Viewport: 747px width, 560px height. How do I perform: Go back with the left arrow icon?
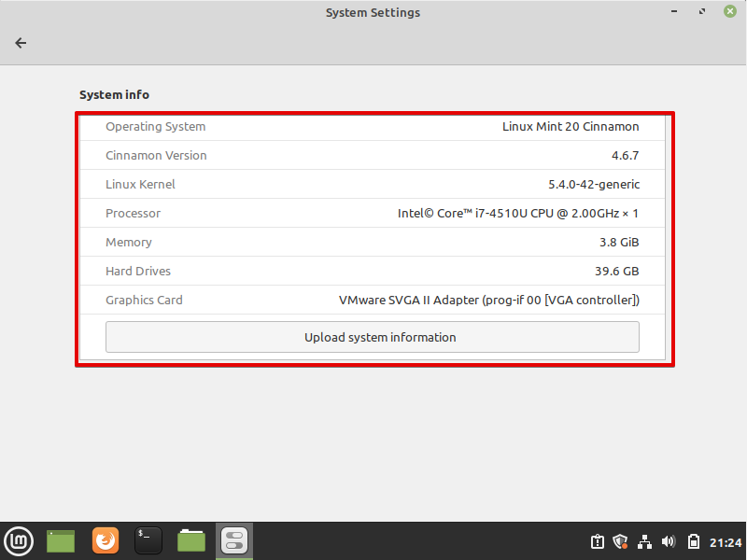pyautogui.click(x=21, y=43)
